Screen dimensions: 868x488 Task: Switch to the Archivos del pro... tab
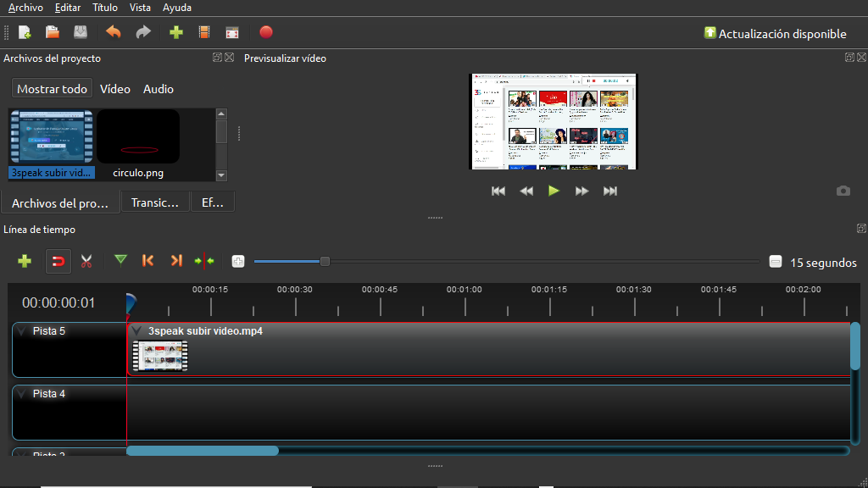click(x=60, y=203)
